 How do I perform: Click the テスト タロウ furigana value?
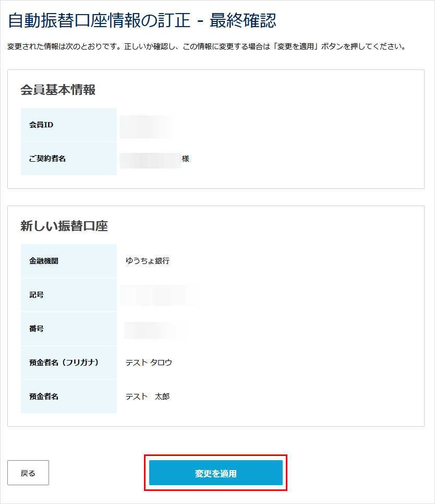pos(149,363)
